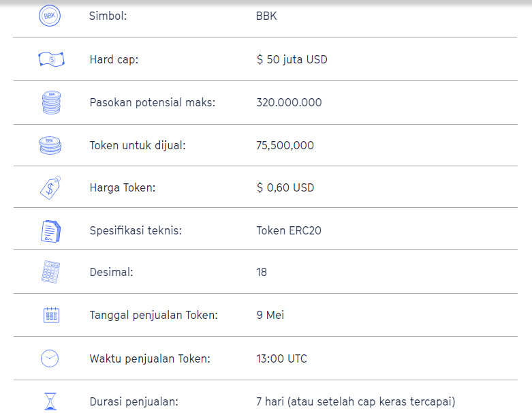Click the 75,500,000 tokens value

click(x=285, y=145)
